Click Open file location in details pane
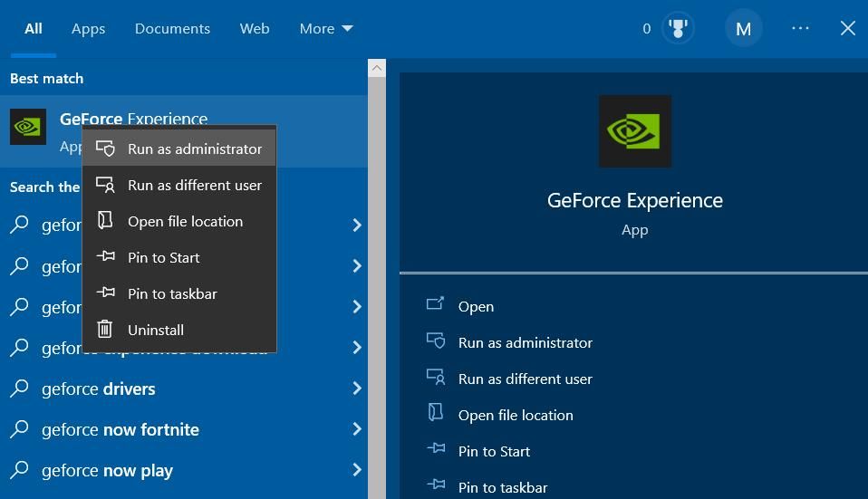868x499 pixels. (x=516, y=416)
